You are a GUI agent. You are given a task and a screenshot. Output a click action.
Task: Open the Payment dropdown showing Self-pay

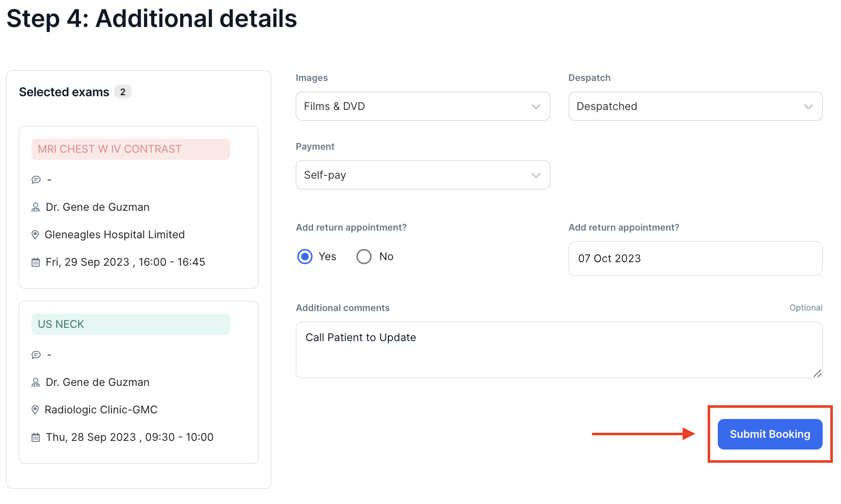pos(423,175)
